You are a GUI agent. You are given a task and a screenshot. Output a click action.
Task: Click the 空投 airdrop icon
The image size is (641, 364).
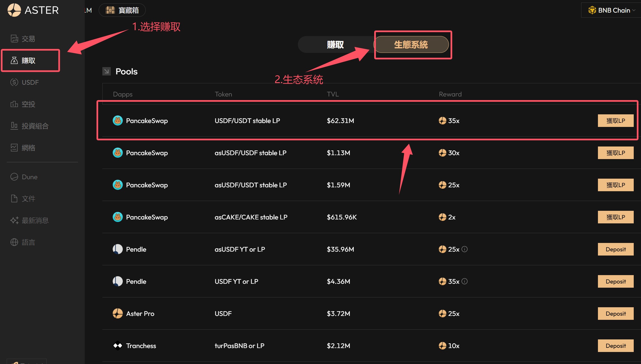point(14,104)
